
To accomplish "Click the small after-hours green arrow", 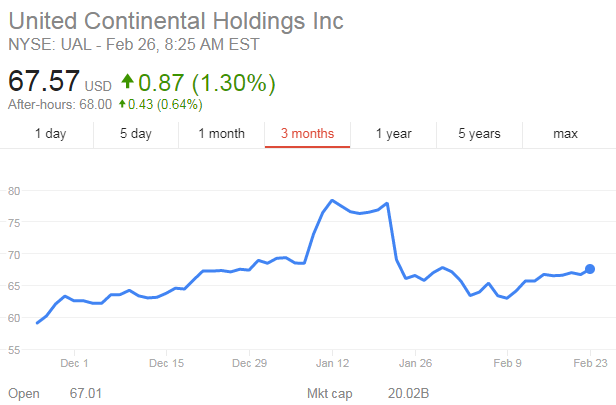I will [122, 104].
